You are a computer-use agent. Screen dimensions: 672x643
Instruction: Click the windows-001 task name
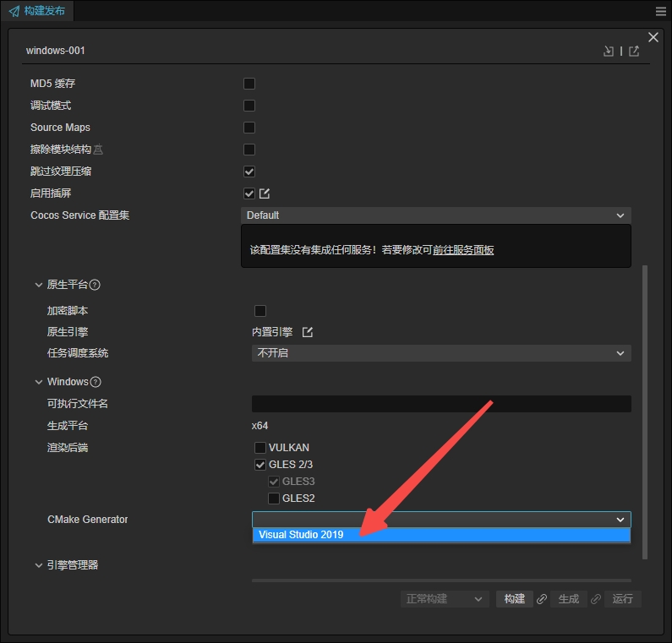pos(56,51)
